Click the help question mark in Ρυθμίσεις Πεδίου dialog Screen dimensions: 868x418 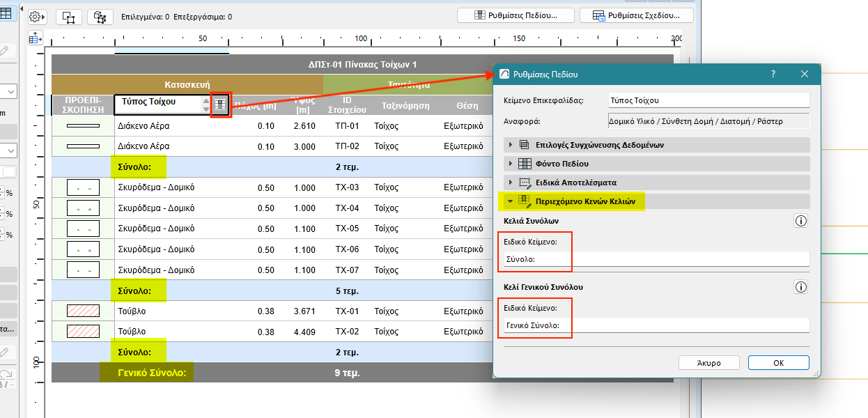tap(774, 74)
